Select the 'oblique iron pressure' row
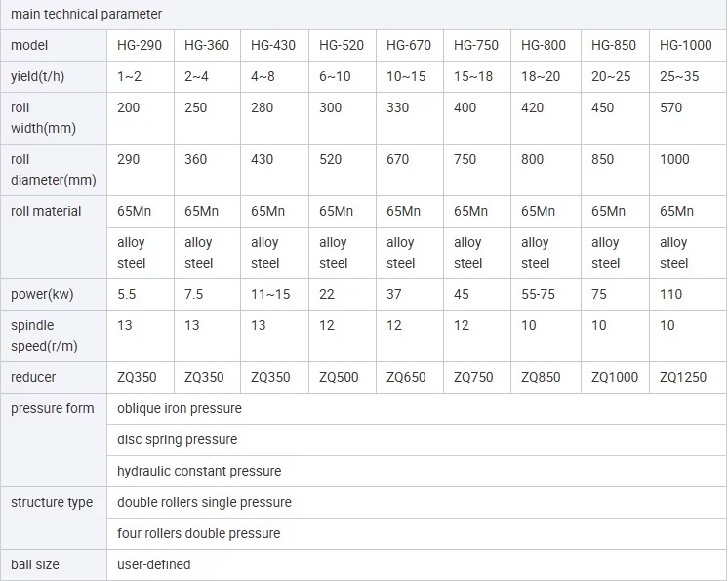 point(416,408)
